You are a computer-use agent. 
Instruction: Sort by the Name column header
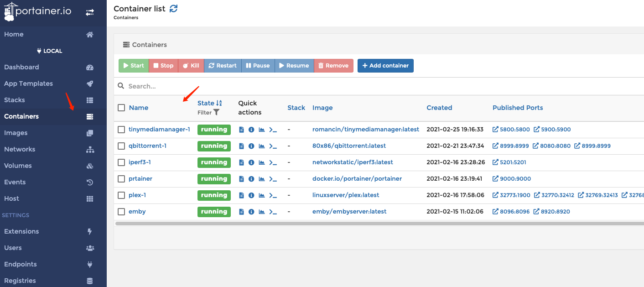(x=139, y=108)
